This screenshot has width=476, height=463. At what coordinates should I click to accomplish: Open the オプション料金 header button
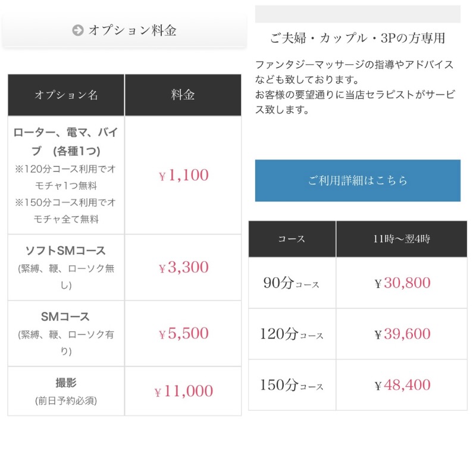pyautogui.click(x=124, y=31)
